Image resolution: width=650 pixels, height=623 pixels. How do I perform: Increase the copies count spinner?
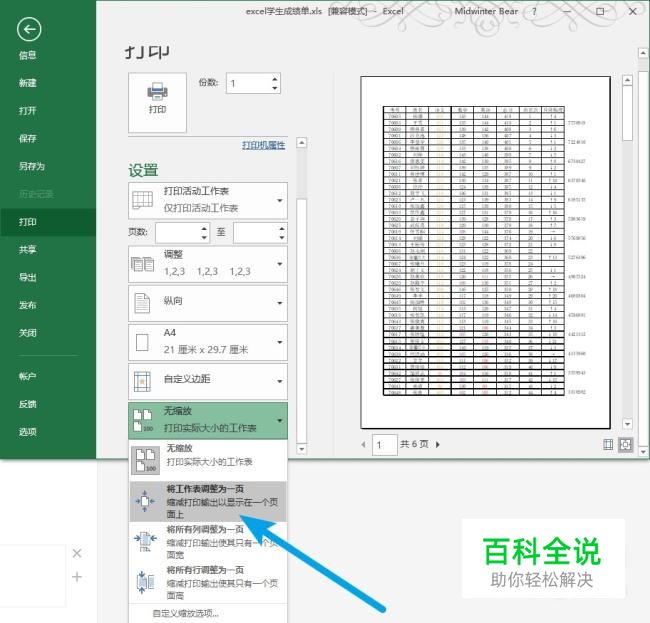coord(274,79)
